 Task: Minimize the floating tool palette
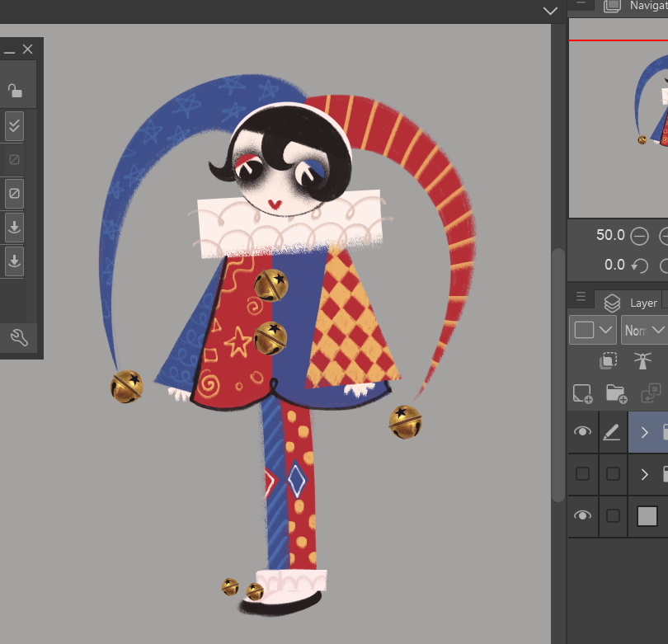pos(9,52)
